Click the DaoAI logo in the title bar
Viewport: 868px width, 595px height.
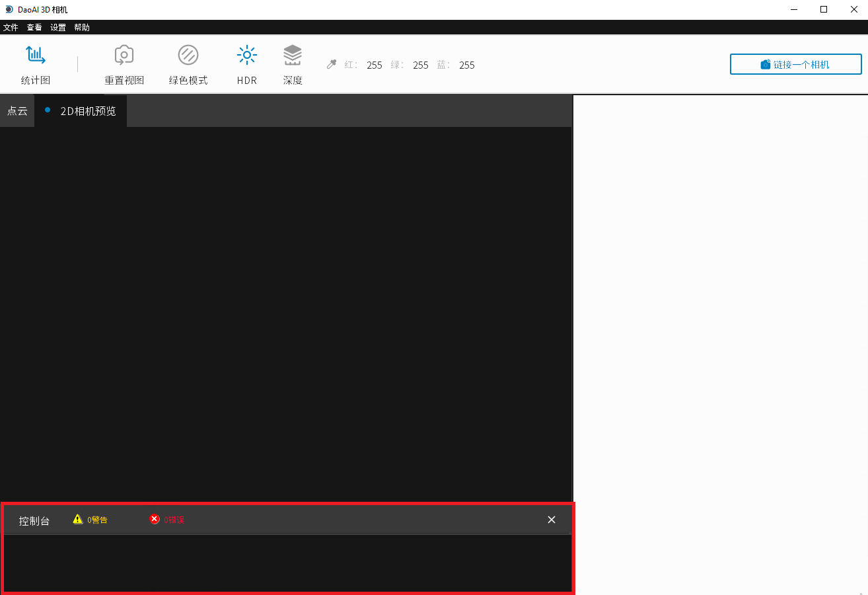pos(9,9)
